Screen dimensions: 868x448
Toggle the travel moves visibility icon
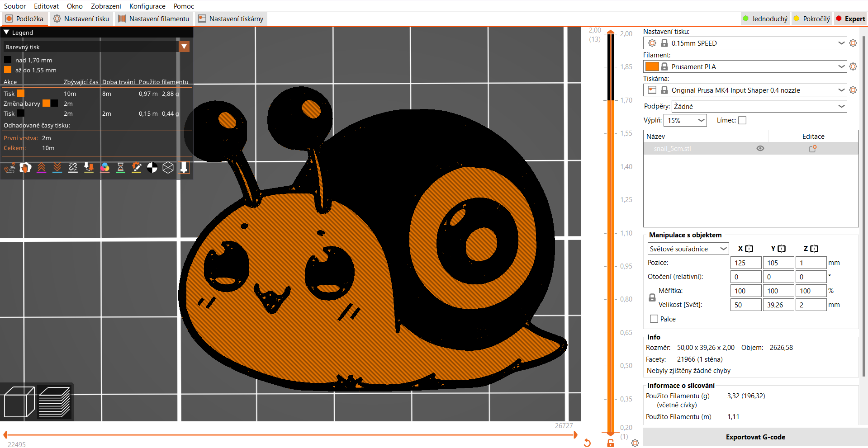pyautogui.click(x=9, y=168)
